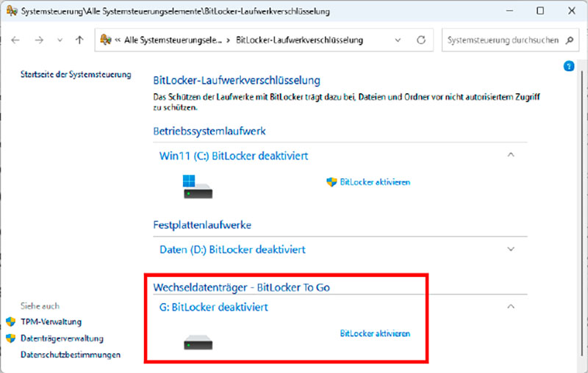Collapse the G: removable drive section
Viewport: 588px width, 373px height.
point(511,306)
